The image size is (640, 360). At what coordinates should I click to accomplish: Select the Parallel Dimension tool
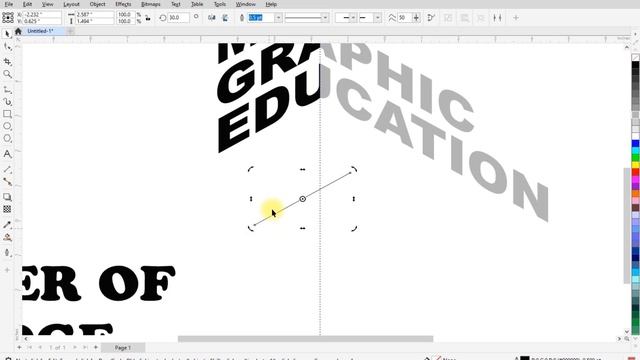click(x=7, y=169)
